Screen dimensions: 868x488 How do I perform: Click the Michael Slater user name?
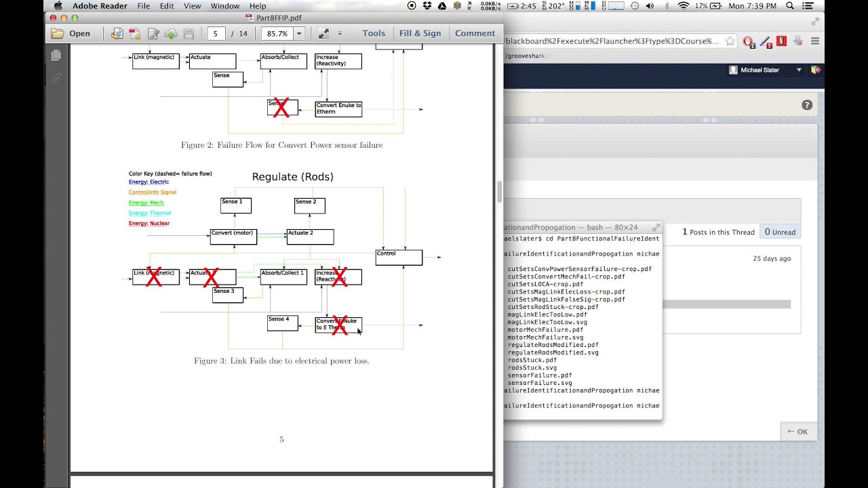(x=759, y=70)
